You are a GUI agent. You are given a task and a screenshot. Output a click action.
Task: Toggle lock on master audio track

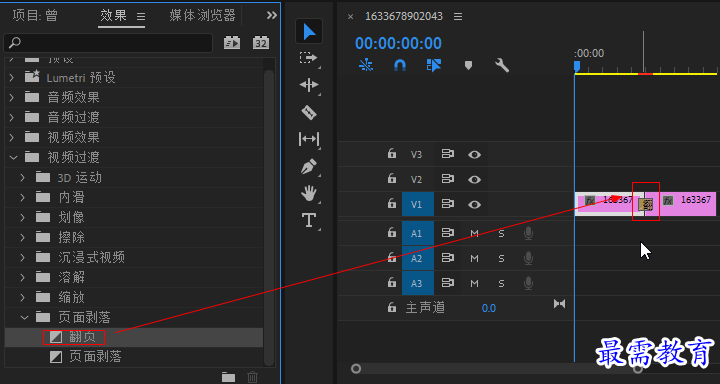[x=391, y=307]
